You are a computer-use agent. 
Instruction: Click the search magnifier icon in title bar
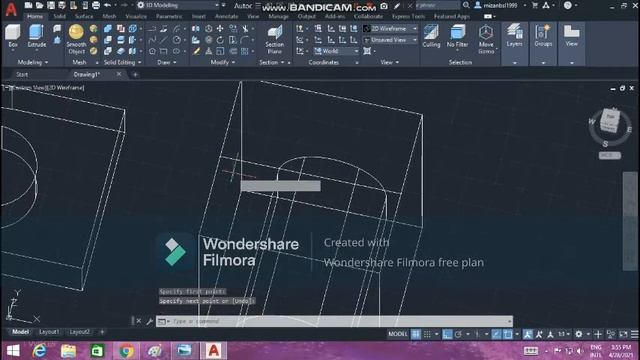466,5
